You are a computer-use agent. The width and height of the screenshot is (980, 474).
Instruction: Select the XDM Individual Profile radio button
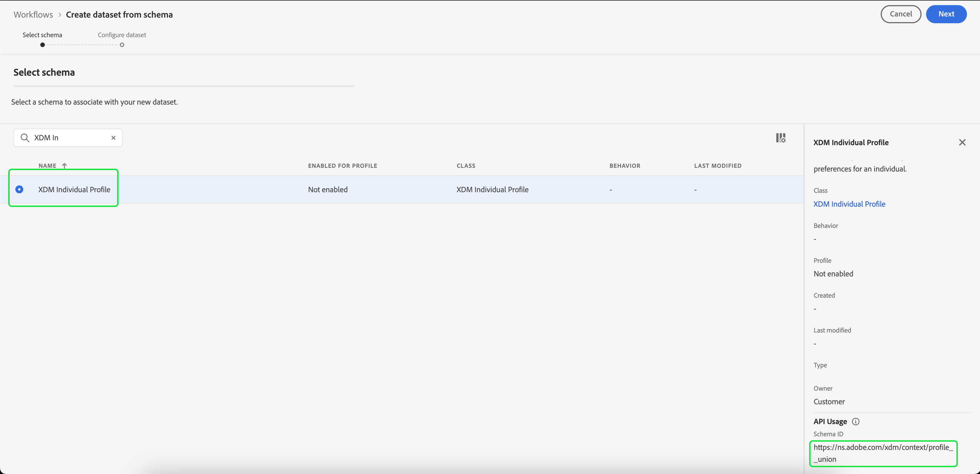19,189
